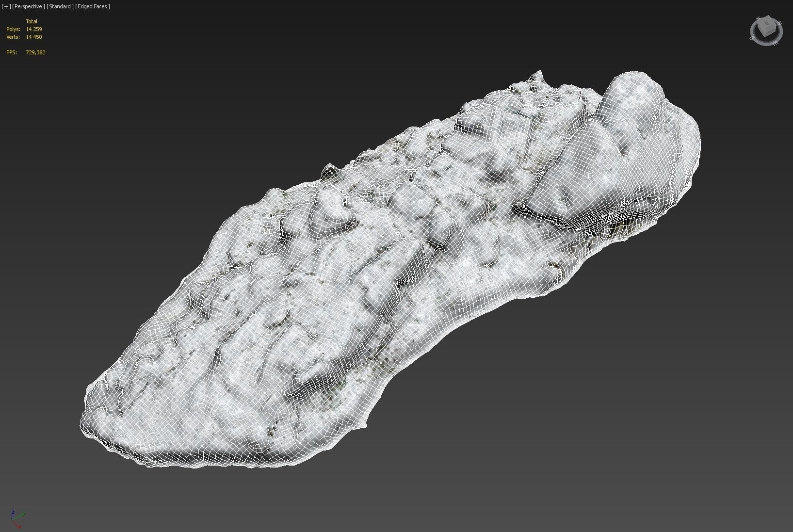The width and height of the screenshot is (793, 532).
Task: Select the Polys count value 14 259
Action: pos(34,29)
